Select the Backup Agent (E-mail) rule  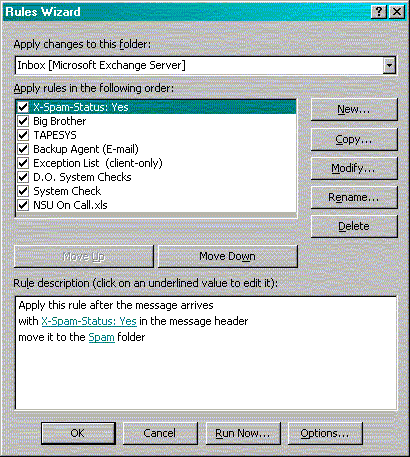(86, 149)
